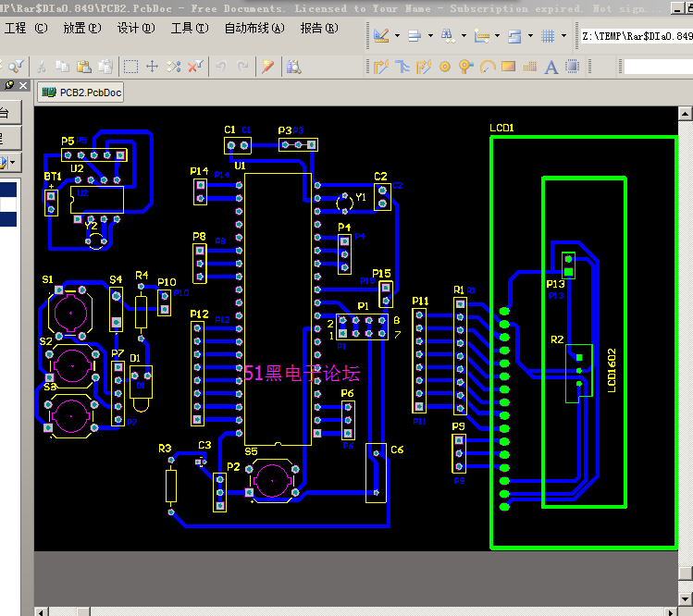Select the Place Arc tool
693x616 pixels.
487,67
